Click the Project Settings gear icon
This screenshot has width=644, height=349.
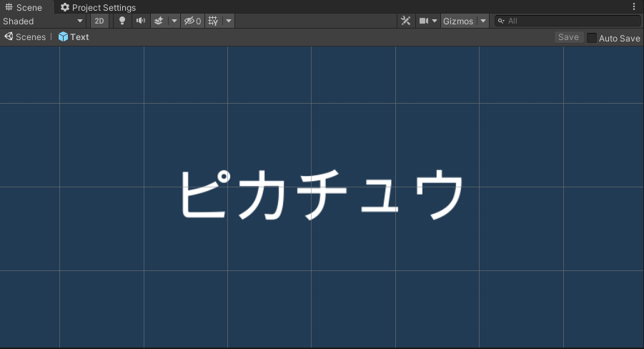pos(65,7)
